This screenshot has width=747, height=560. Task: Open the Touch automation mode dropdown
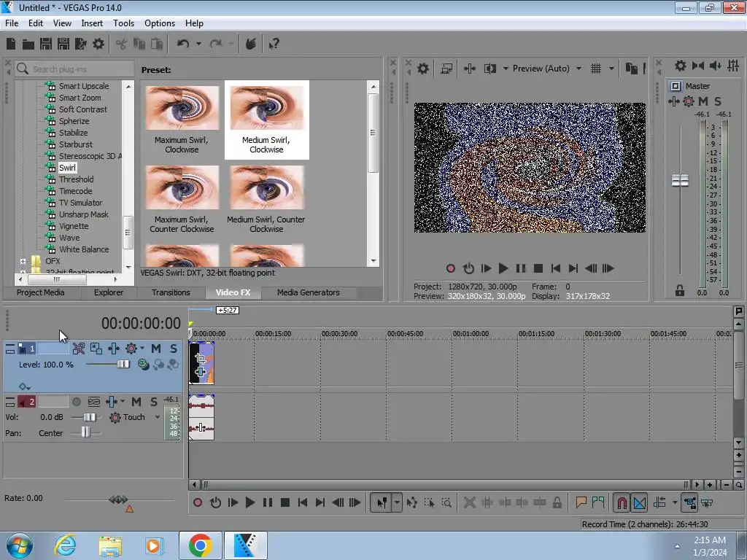click(158, 417)
